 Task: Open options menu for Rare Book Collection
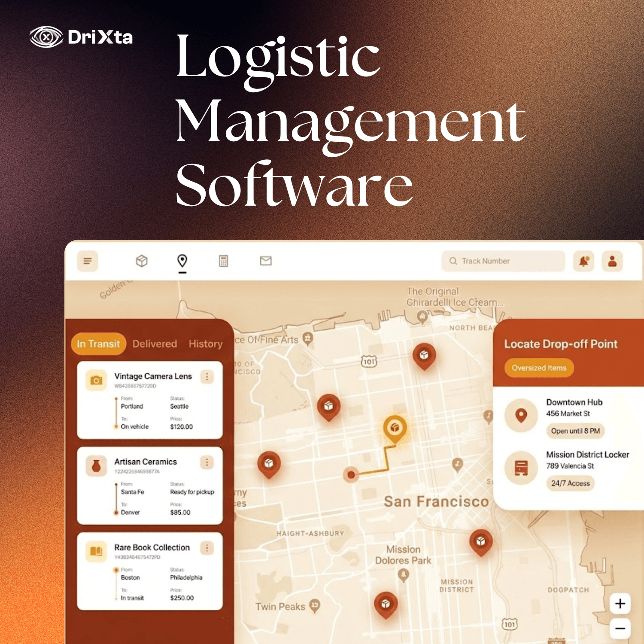(207, 548)
